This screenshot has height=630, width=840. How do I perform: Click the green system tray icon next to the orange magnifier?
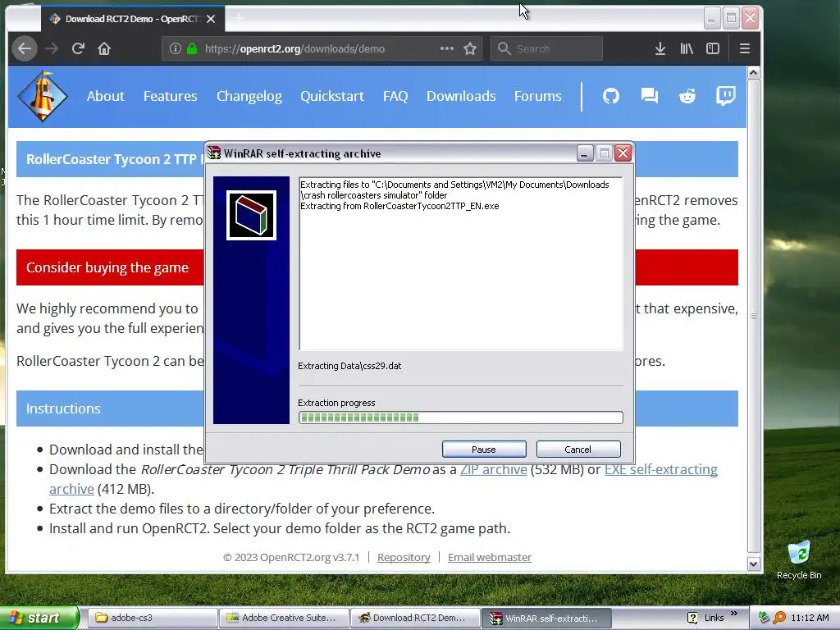coord(765,618)
